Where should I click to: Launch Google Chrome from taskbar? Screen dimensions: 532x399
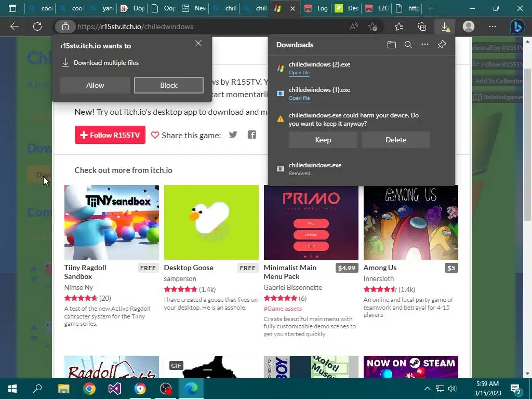click(x=89, y=389)
